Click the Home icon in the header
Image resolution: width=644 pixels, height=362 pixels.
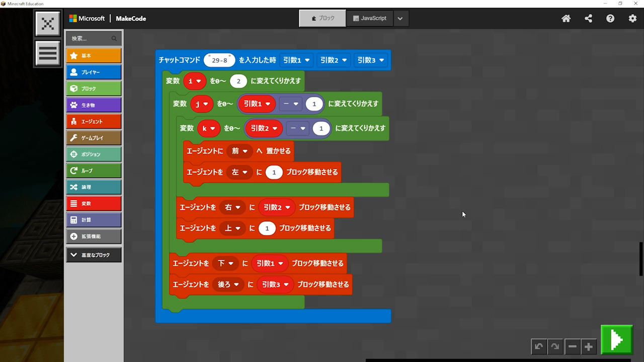coord(566,19)
